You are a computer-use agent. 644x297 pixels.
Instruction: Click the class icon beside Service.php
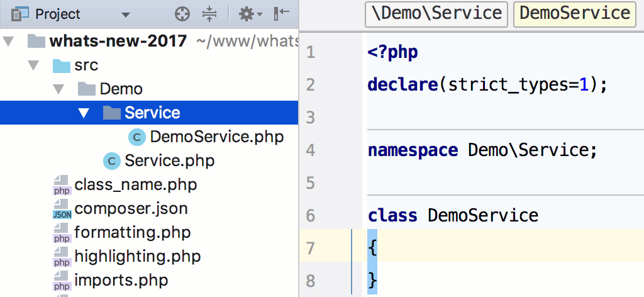tap(112, 161)
